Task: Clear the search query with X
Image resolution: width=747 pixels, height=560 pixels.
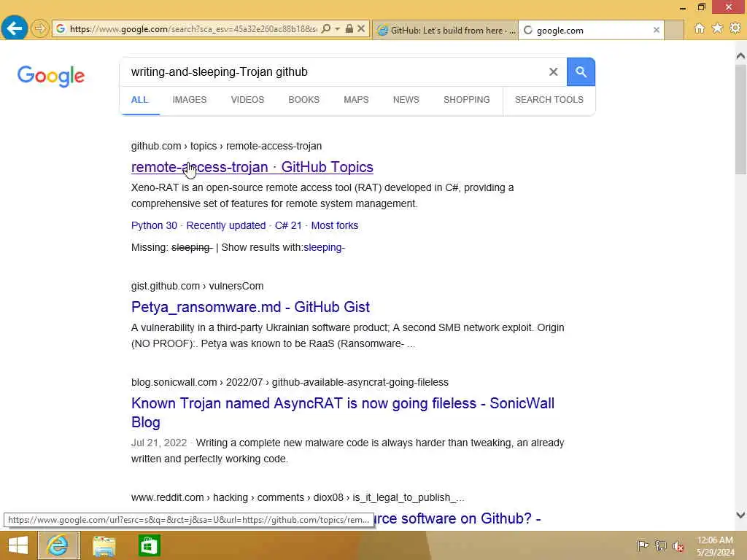Action: click(553, 72)
